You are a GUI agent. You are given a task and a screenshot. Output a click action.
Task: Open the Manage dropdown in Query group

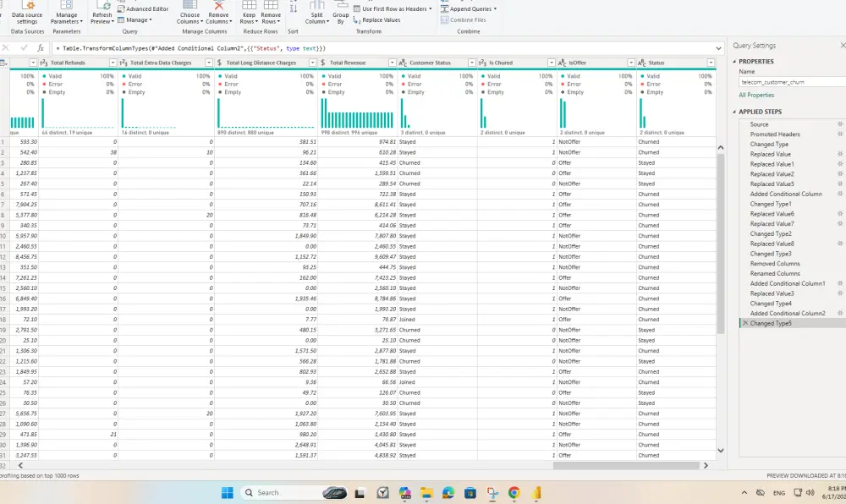[135, 20]
